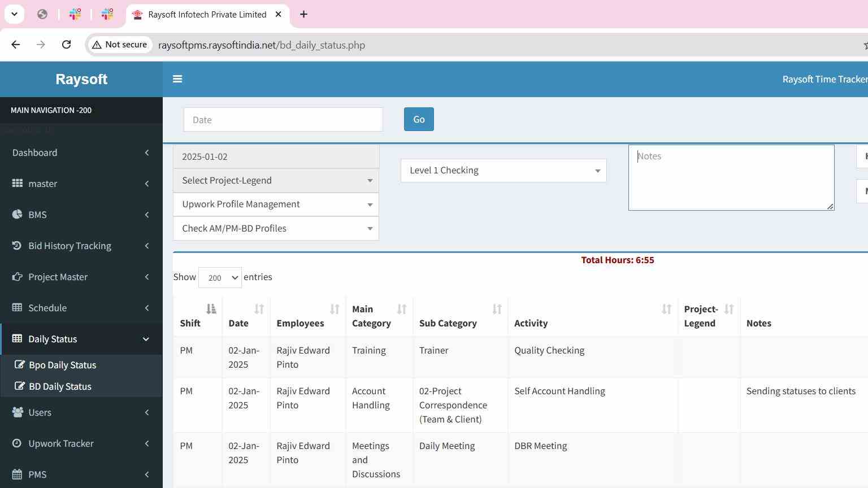Click sort icon on Shift column
The image size is (868, 488).
click(x=211, y=309)
